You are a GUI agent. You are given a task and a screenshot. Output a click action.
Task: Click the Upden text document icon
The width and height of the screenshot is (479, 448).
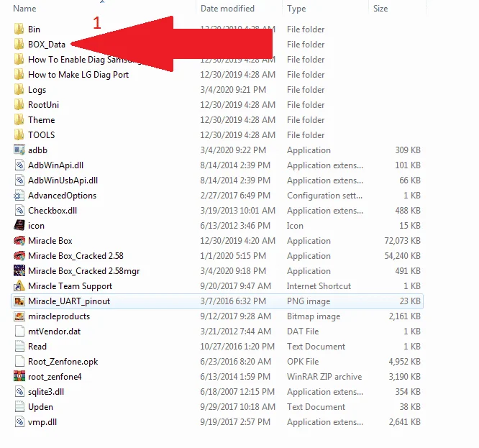tap(19, 407)
